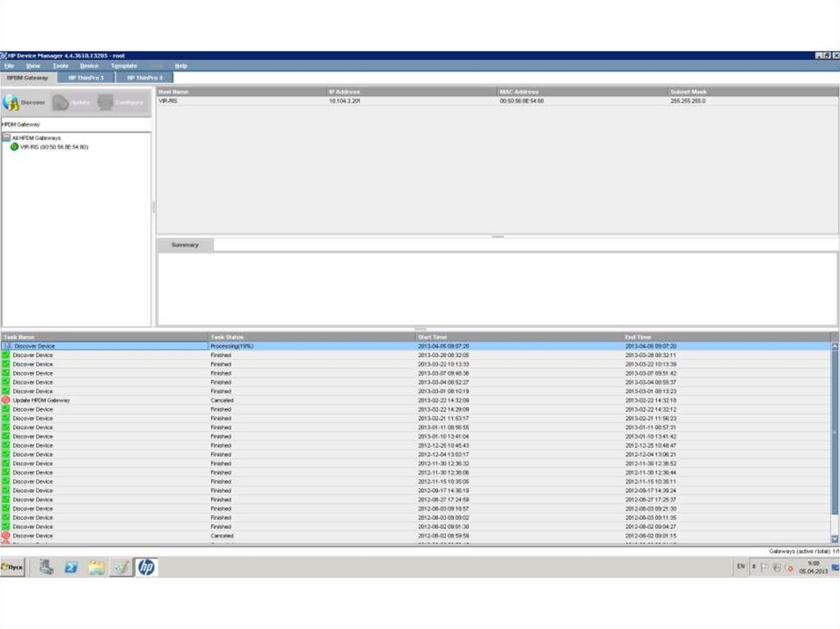This screenshot has width=840, height=629.
Task: Click the Configure gateway toolbar icon
Action: (105, 103)
